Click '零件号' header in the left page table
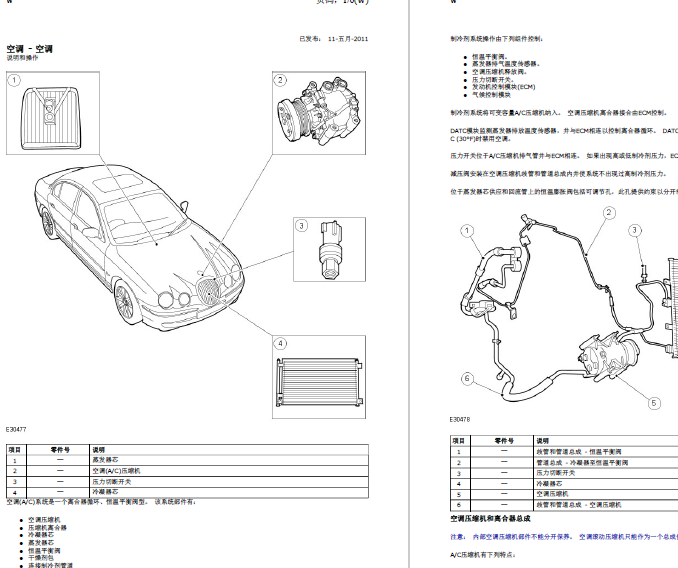 pos(60,450)
